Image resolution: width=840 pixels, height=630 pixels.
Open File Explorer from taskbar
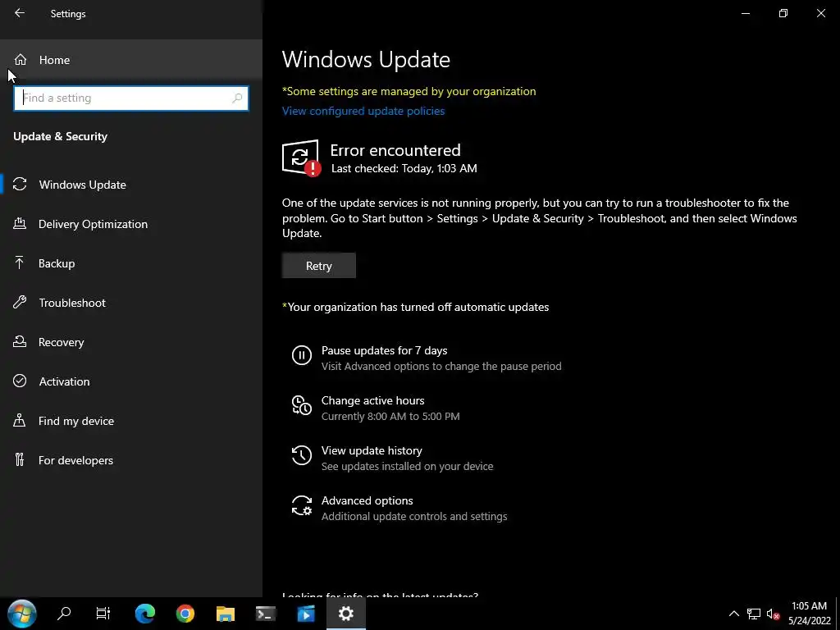point(226,614)
